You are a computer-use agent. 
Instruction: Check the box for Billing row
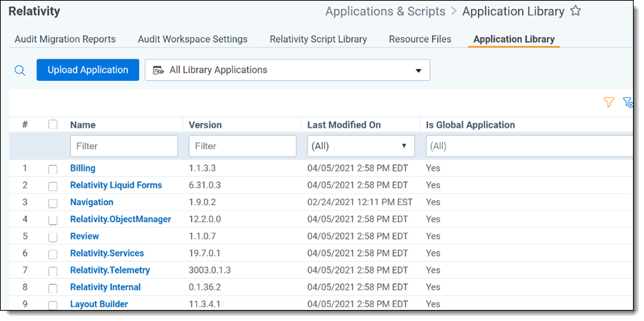pos(52,169)
